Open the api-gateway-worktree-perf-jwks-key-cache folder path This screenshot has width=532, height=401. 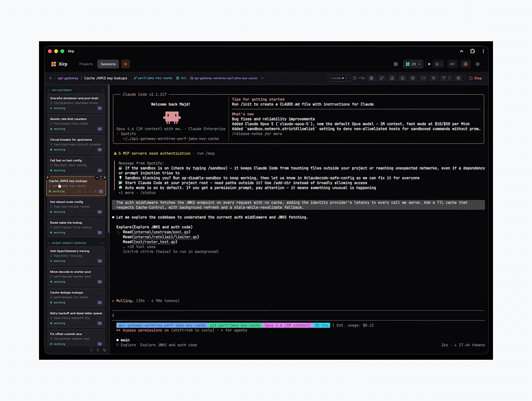[x=224, y=78]
